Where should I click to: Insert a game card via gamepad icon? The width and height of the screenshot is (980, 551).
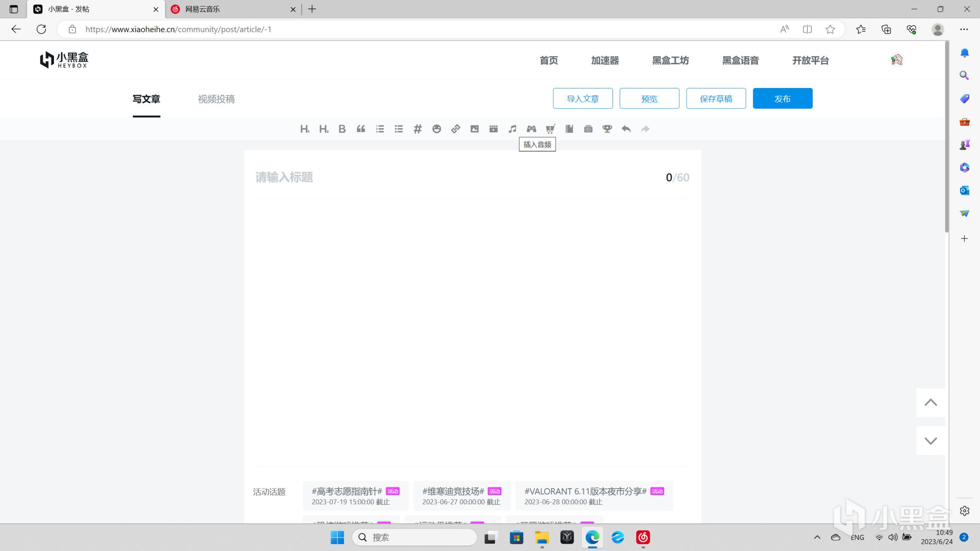tap(531, 129)
